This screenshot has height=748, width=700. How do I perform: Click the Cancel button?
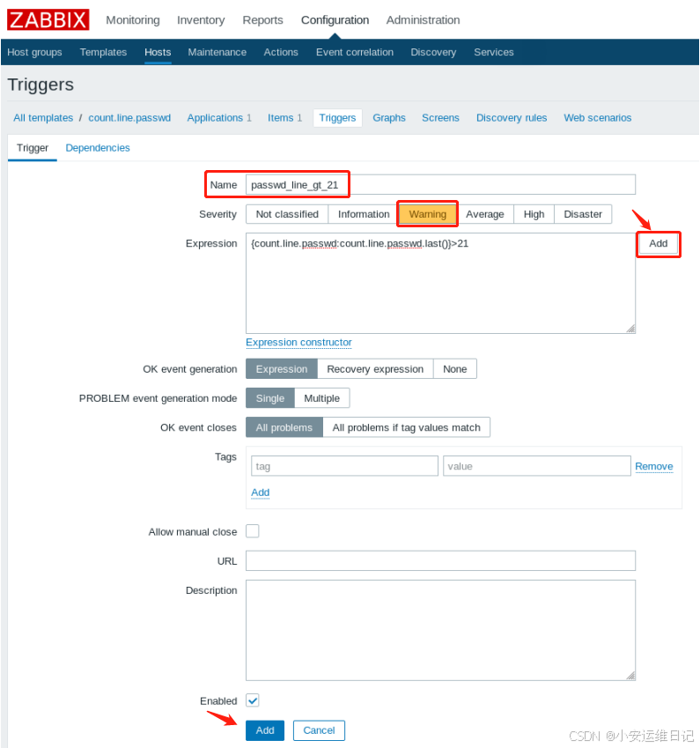pos(319,730)
